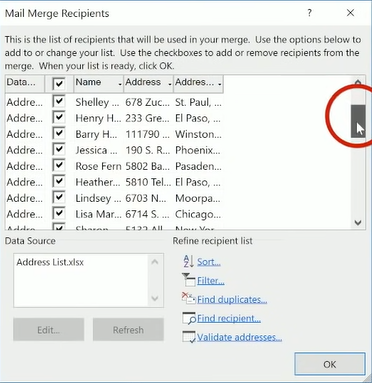372x383 pixels.
Task: Click the Filter funnel icon
Action: 188,280
